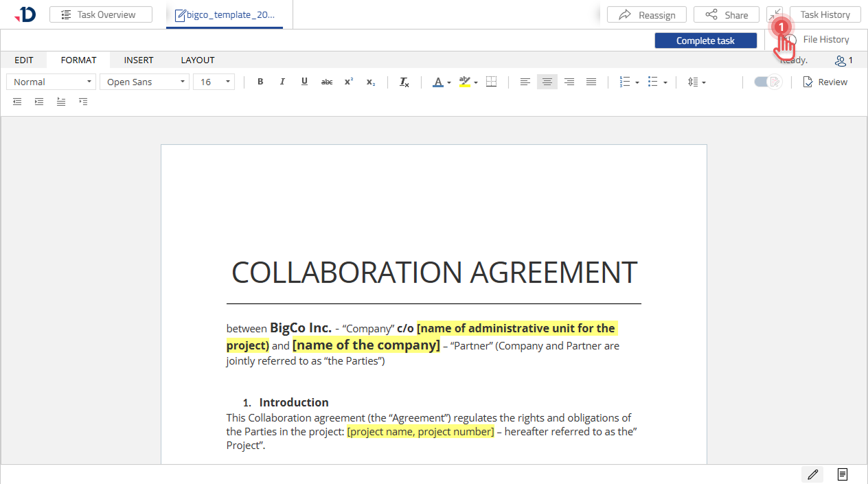Justify the paragraph text
868x484 pixels.
591,82
